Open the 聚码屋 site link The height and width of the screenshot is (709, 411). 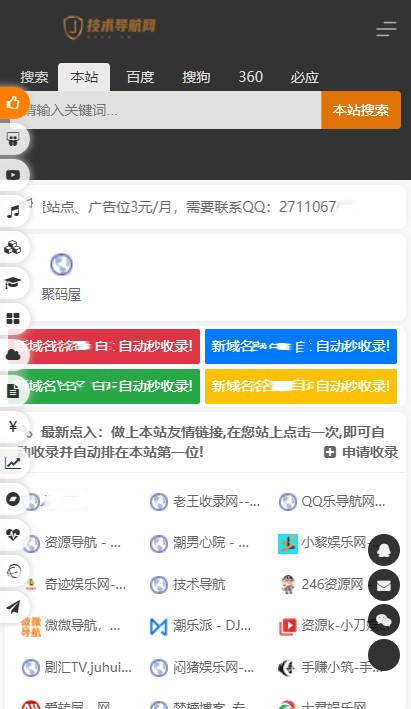(x=61, y=278)
